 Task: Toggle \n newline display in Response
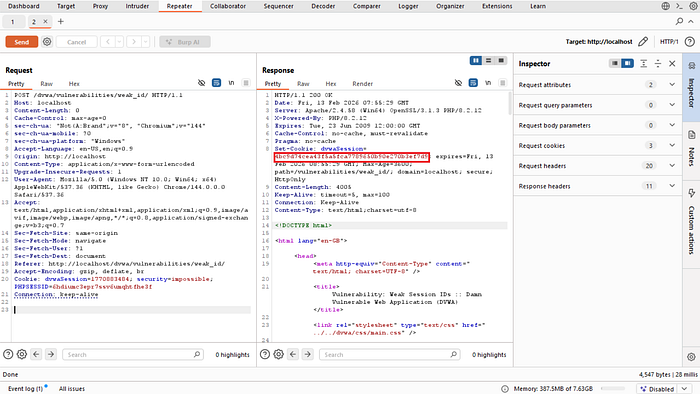point(488,83)
